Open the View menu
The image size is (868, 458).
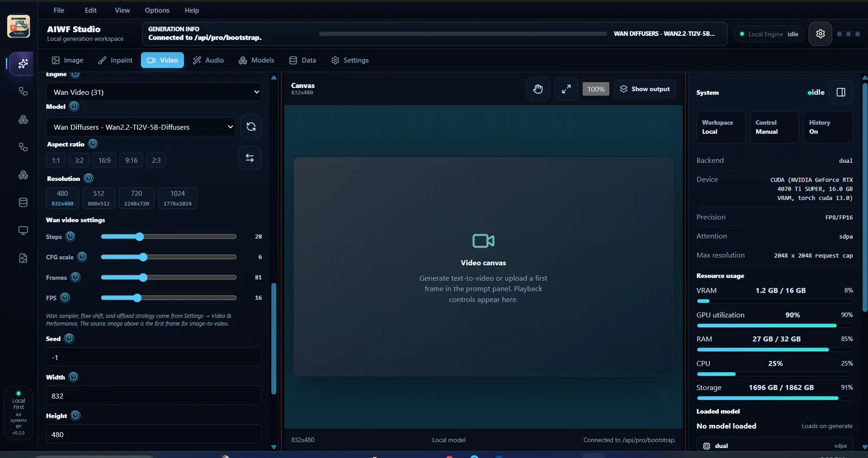click(x=122, y=10)
